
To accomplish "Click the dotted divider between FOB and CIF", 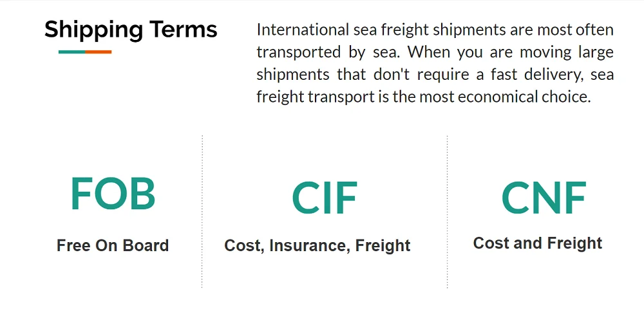I will (x=202, y=211).
